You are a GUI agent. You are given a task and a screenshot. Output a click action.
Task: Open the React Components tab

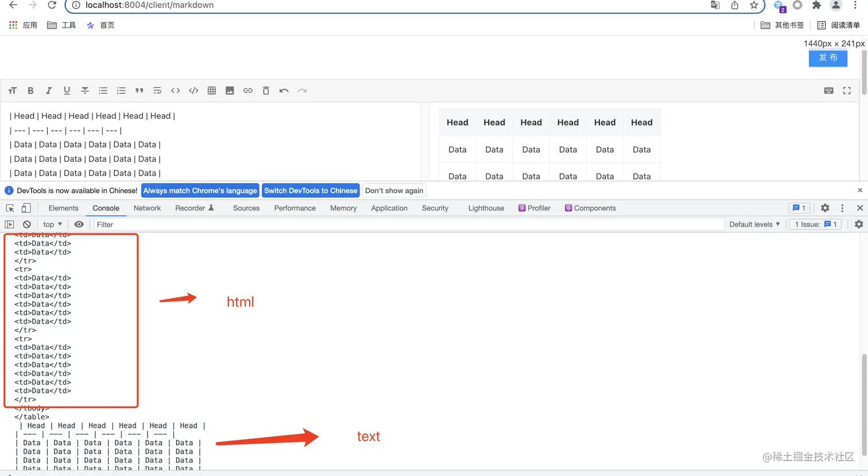point(590,208)
